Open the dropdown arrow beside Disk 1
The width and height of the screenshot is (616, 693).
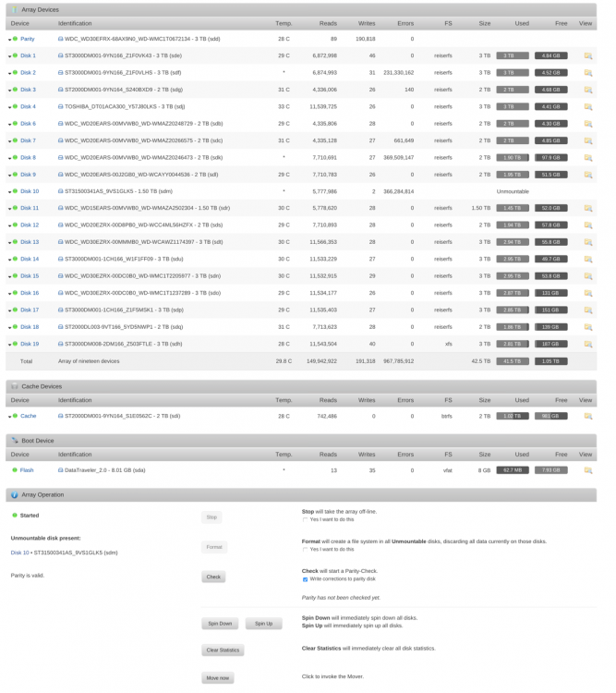click(x=10, y=56)
